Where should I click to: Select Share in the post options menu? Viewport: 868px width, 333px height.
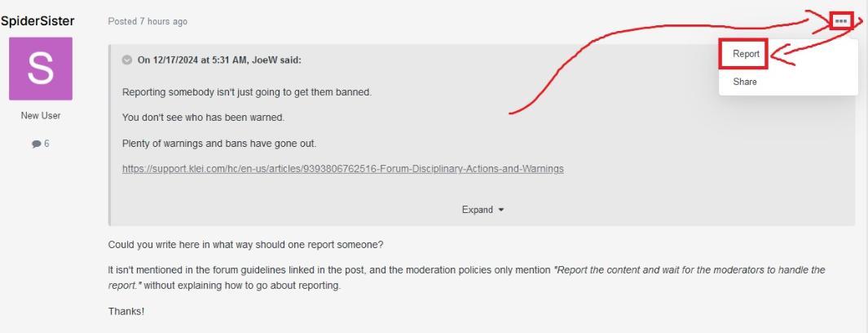click(744, 82)
